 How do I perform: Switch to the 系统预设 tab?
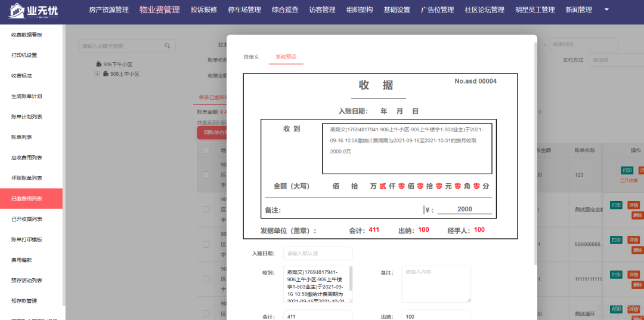286,57
